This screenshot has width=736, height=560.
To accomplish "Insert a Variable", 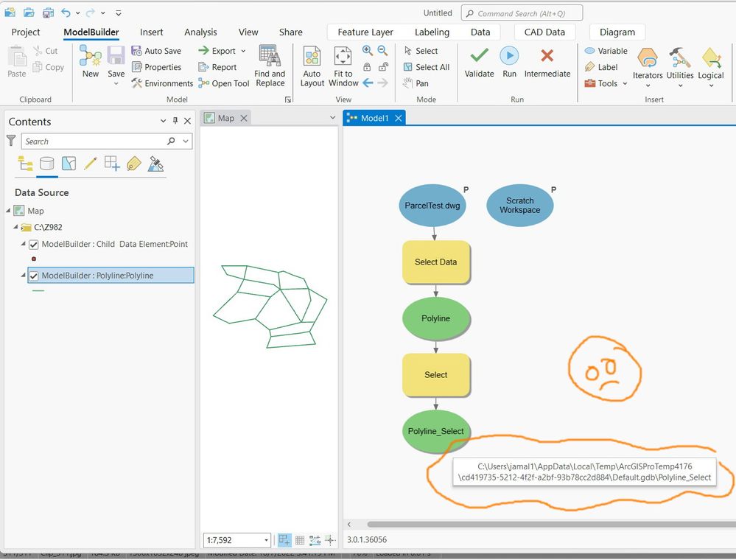I will (x=606, y=51).
